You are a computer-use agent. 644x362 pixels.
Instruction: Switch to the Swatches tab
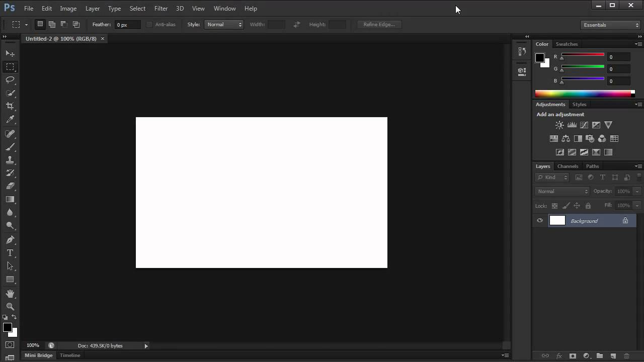567,44
